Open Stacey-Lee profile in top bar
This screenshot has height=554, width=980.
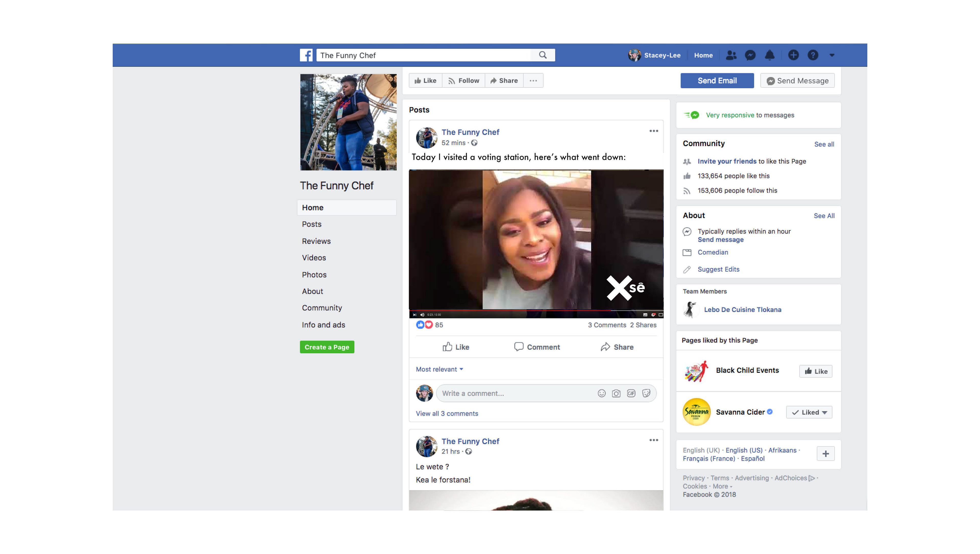(654, 55)
